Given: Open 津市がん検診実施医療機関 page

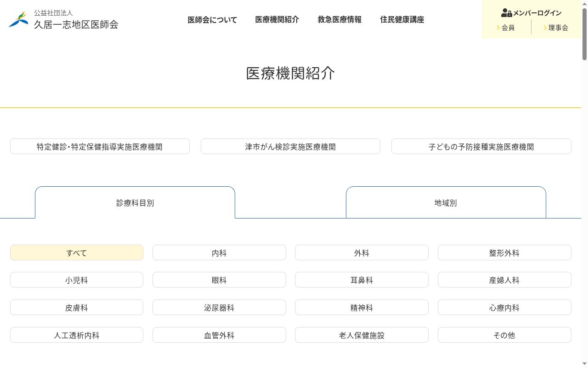Looking at the screenshot, I should point(290,146).
